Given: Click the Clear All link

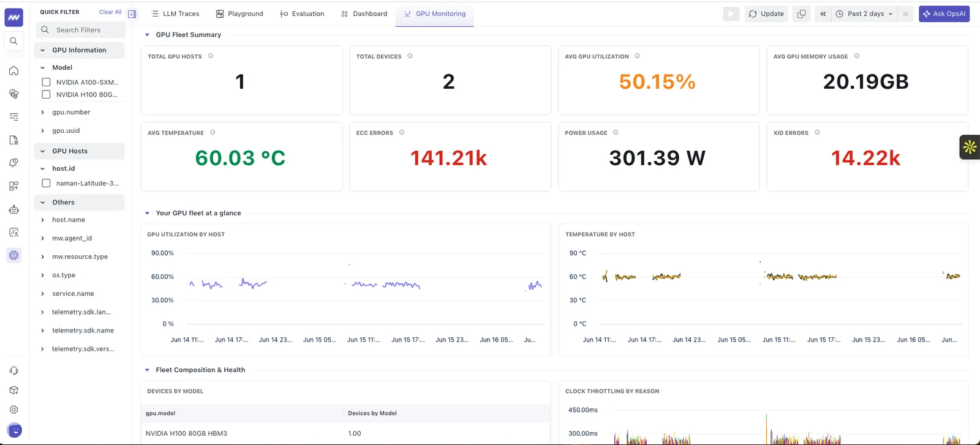Looking at the screenshot, I should [x=110, y=12].
